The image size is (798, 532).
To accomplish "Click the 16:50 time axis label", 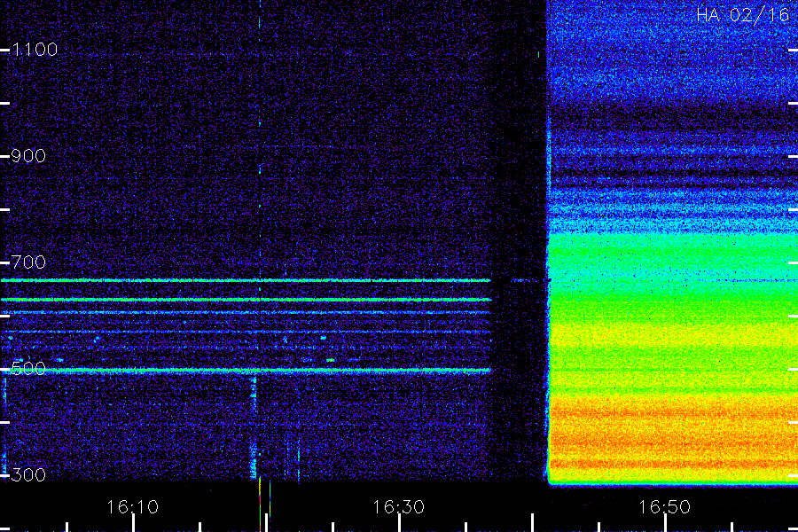I will 664,507.
